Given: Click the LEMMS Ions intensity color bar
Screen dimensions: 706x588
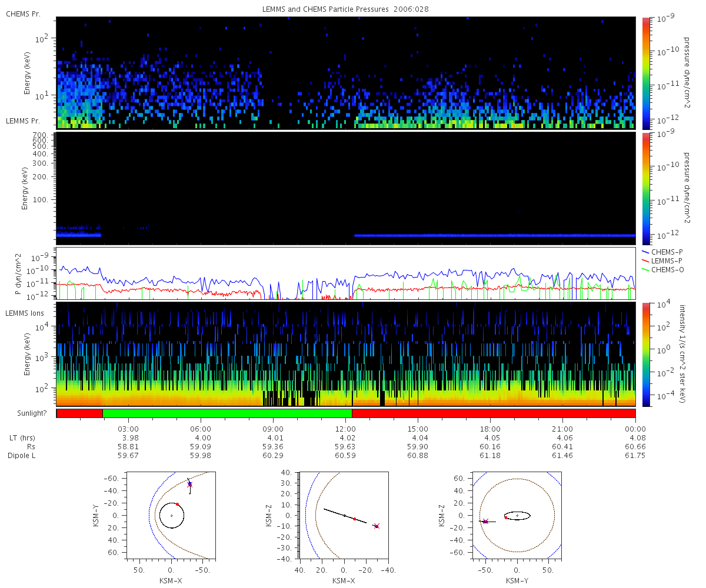Looking at the screenshot, I should [645, 353].
